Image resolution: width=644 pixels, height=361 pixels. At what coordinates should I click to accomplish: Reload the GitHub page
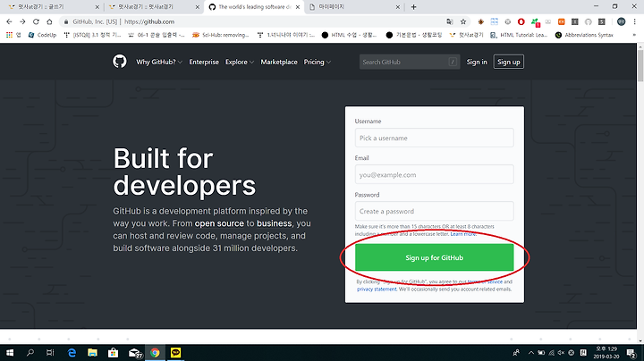[36, 21]
